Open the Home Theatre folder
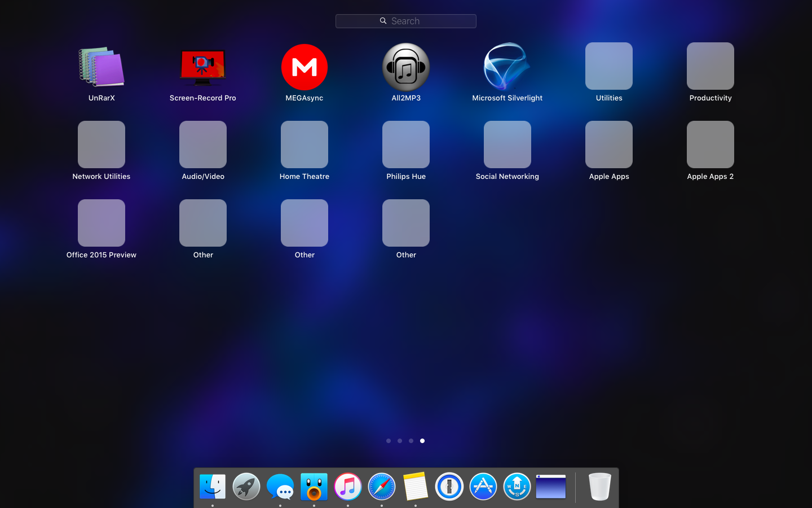The width and height of the screenshot is (812, 508). click(304, 144)
